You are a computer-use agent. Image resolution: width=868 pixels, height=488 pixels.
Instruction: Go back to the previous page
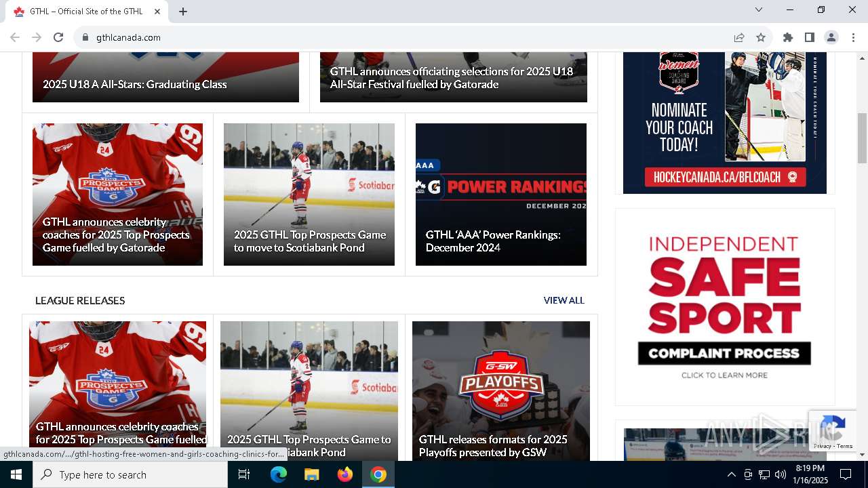click(x=15, y=37)
